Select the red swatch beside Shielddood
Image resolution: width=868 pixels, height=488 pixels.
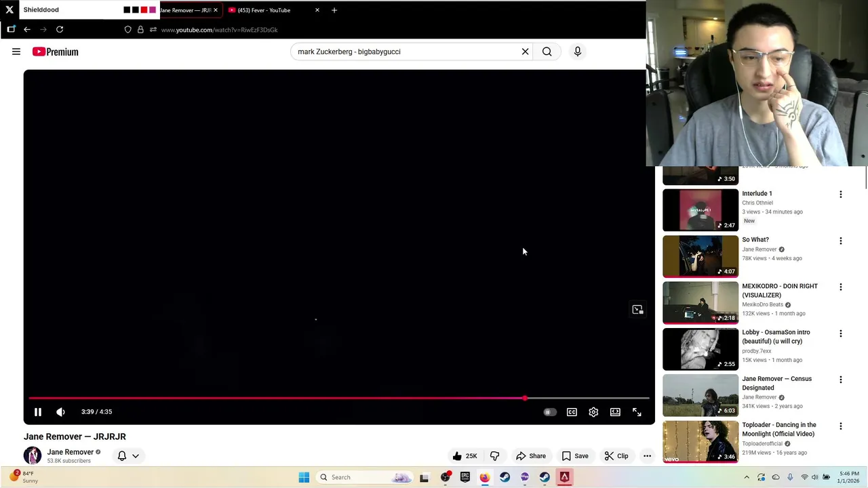pos(144,10)
